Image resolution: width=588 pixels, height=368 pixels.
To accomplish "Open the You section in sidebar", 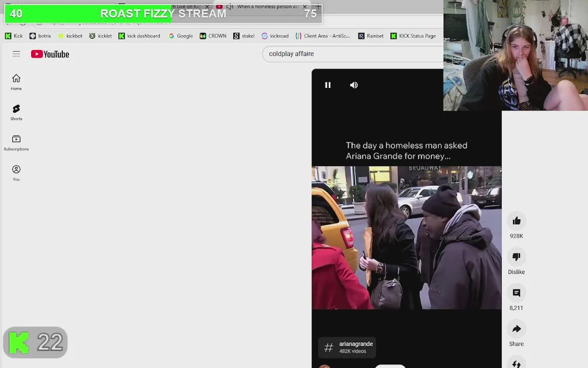I will pyautogui.click(x=16, y=173).
